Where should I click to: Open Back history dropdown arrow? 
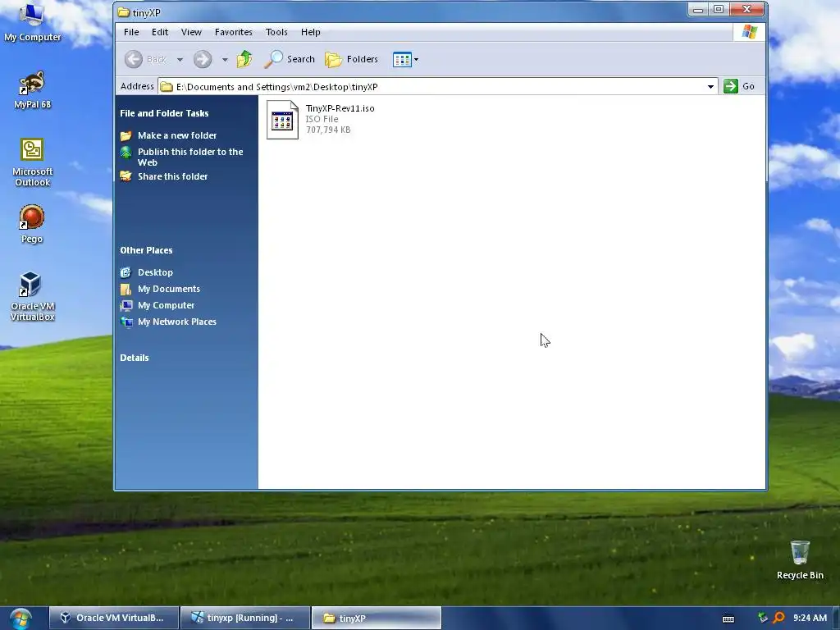pos(180,59)
